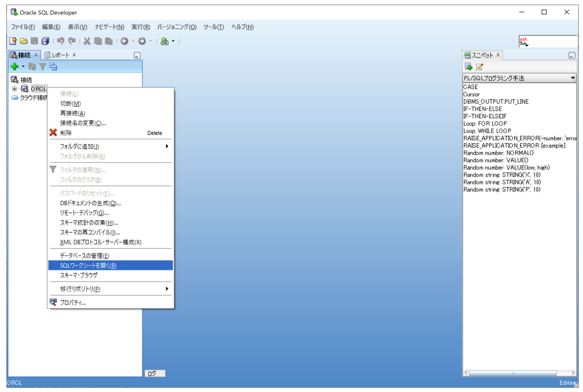Click the Open folder toolbar icon
The width and height of the screenshot is (583, 392).
24,41
